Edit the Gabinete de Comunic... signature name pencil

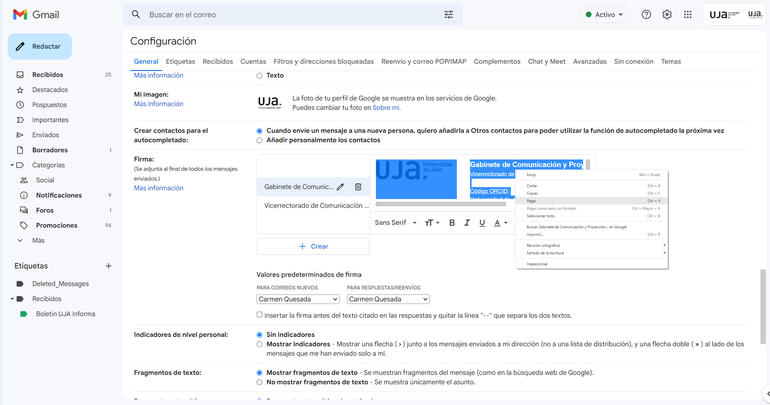click(x=340, y=187)
